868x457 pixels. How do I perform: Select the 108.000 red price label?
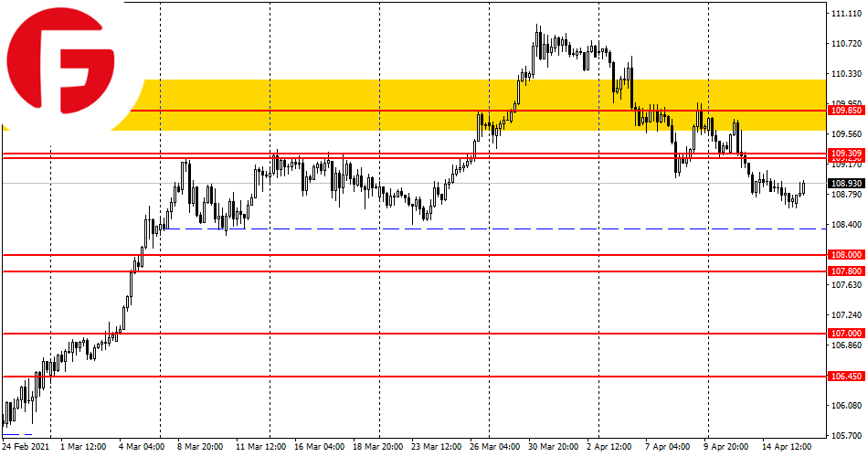(x=845, y=255)
